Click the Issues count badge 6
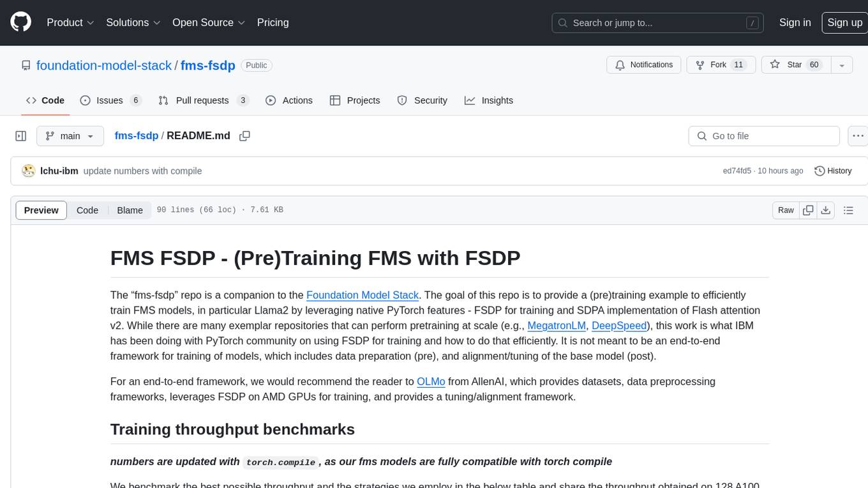 tap(135, 100)
